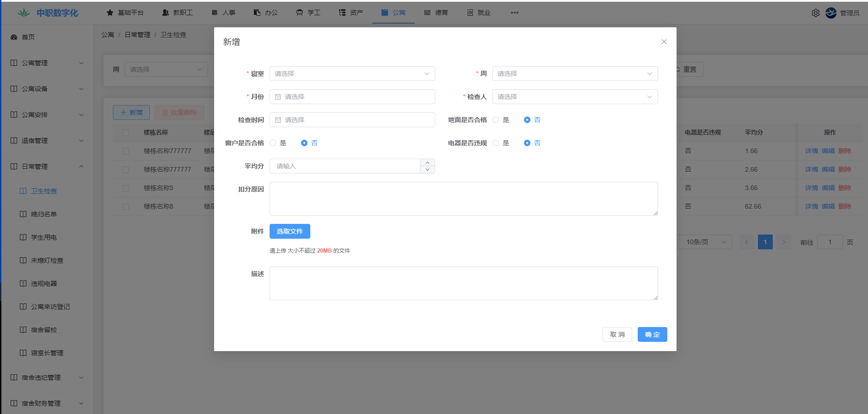
Task: Open 晚归名单 in sidebar menu
Action: [x=43, y=214]
